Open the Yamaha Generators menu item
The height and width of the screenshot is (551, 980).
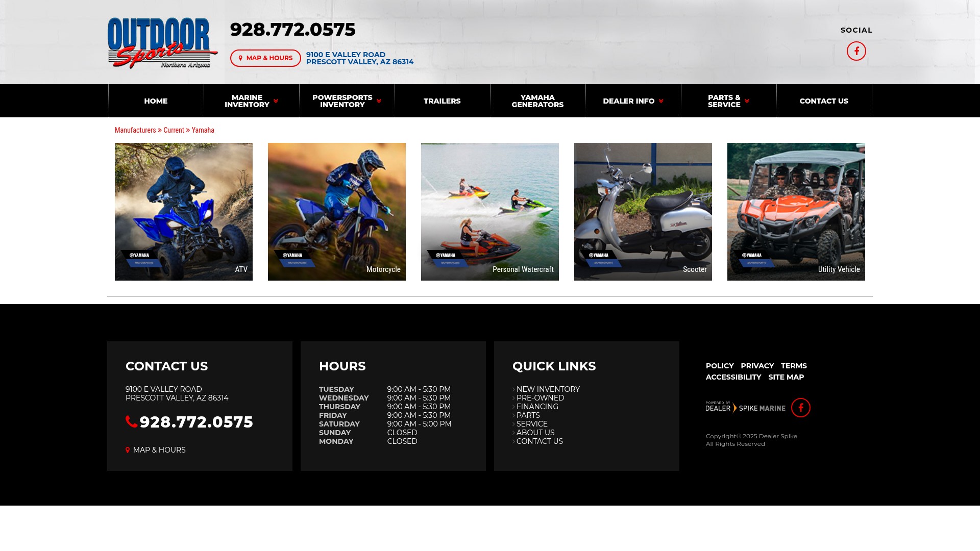click(x=537, y=101)
